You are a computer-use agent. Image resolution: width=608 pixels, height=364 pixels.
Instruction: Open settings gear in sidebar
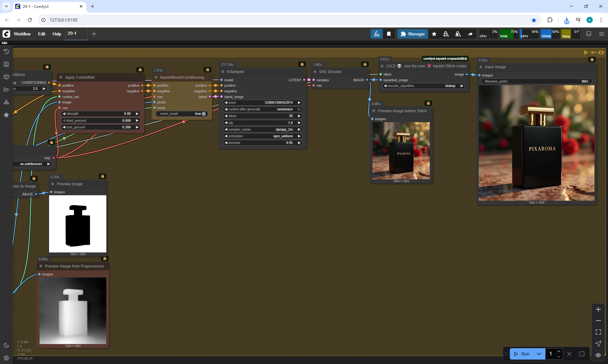(x=6, y=358)
